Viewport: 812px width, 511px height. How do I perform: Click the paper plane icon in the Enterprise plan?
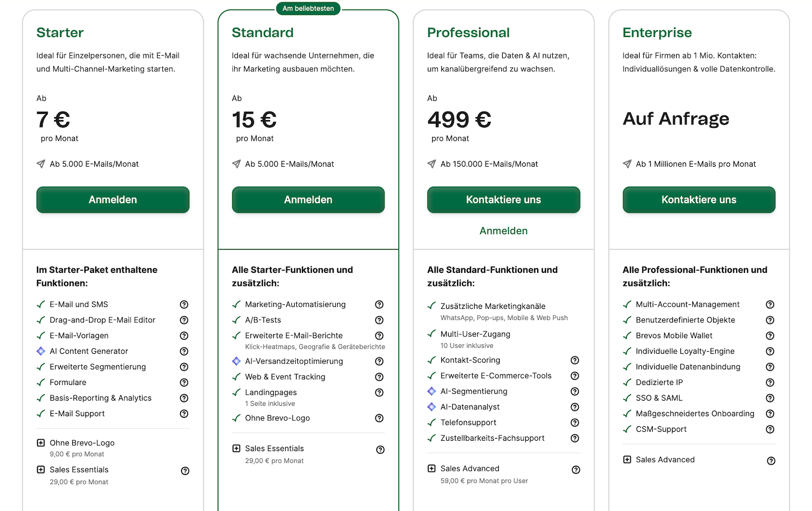[627, 164]
